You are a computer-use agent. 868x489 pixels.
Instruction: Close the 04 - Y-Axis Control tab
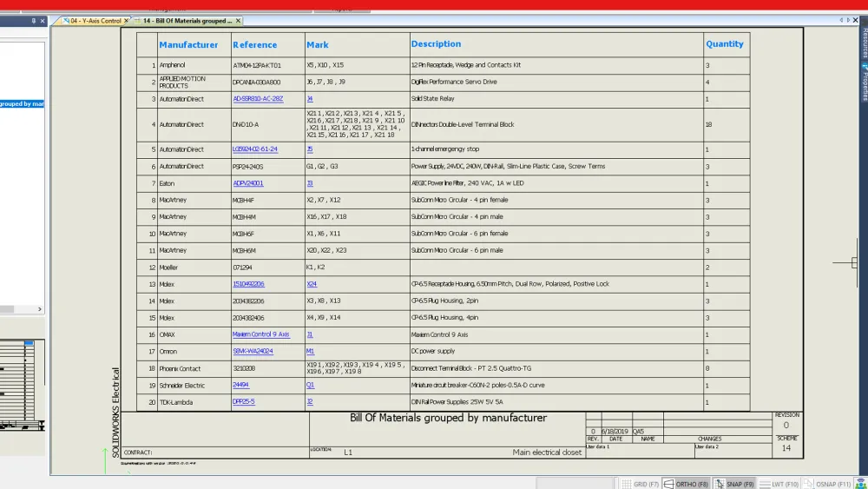[126, 21]
